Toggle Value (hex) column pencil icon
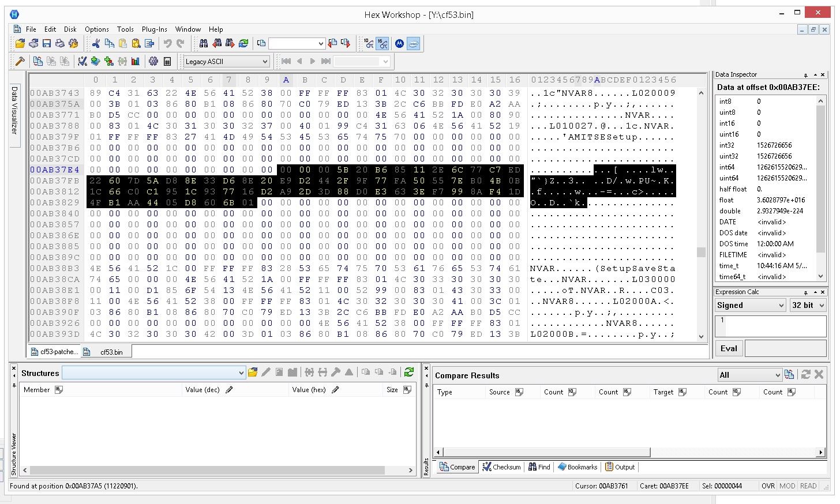Screen dimensions: 840x504 tap(335, 390)
